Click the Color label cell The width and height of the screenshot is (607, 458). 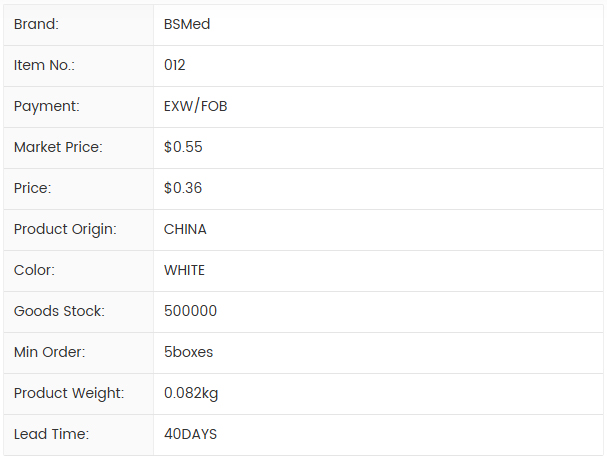click(34, 270)
